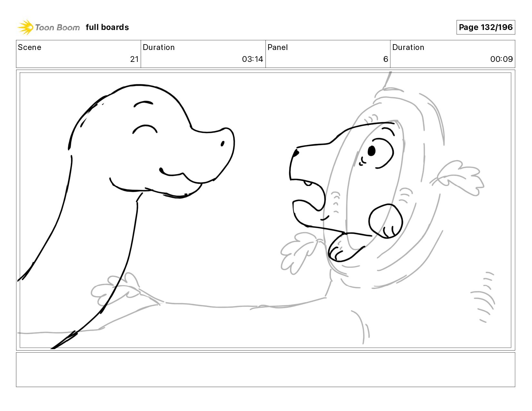Viewport: 532px width, 411px height.
Task: Click the storyboard panel drawing
Action: [266, 210]
